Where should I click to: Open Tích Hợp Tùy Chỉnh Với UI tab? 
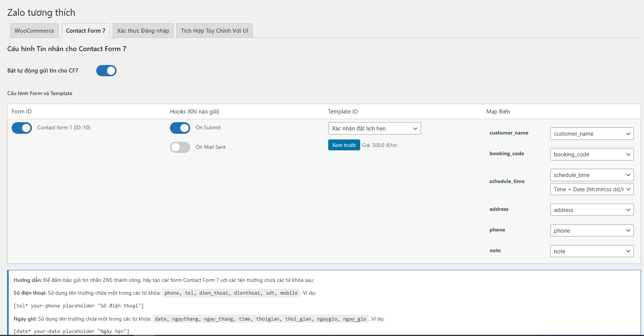tap(214, 31)
